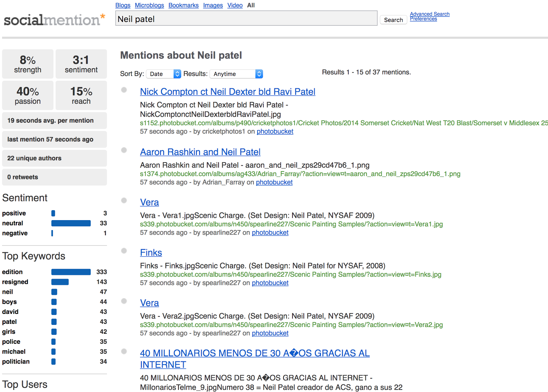Select the All tab

coord(251,5)
